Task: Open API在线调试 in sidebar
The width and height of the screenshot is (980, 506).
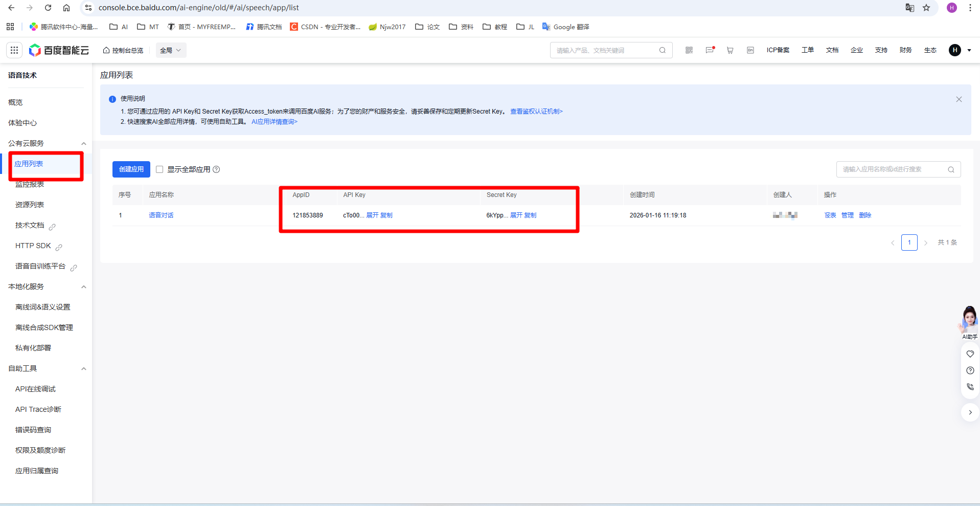Action: tap(35, 389)
